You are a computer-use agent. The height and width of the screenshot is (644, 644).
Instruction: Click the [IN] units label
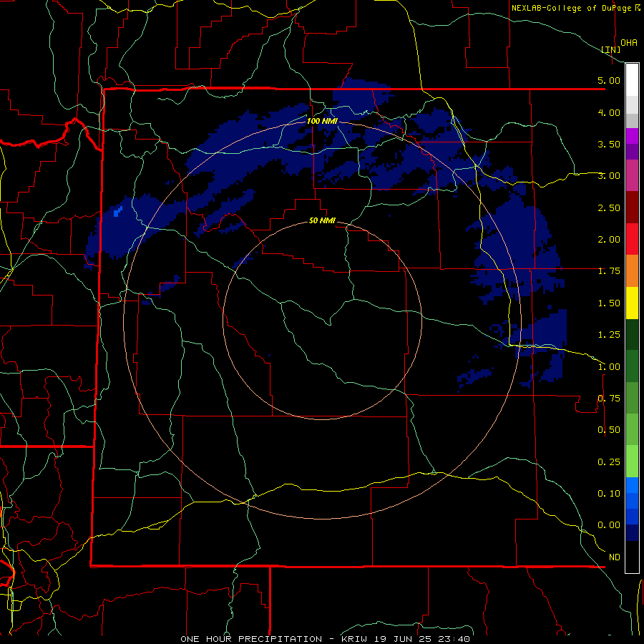tap(611, 49)
